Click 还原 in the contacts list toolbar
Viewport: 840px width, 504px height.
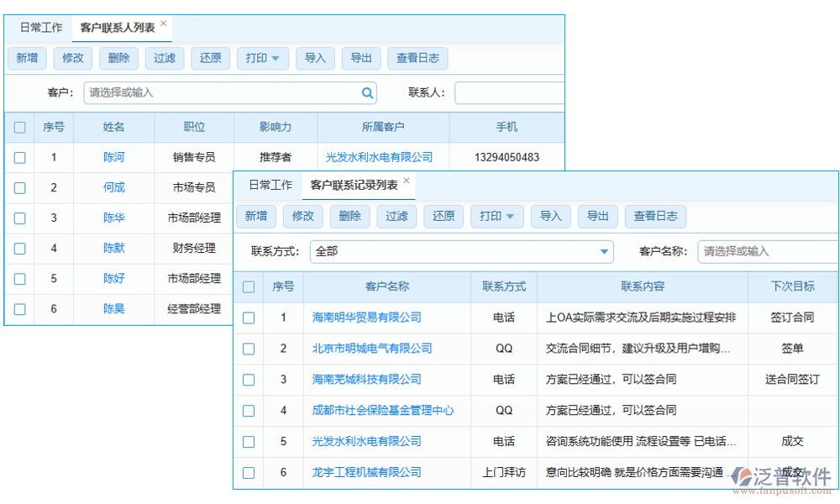(x=210, y=58)
